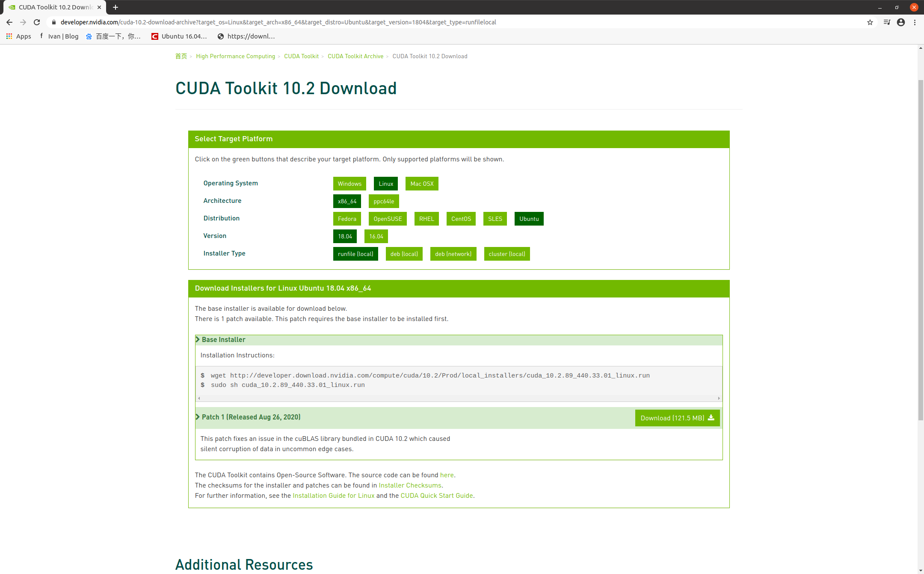Select version 16.04
Screen dimensions: 924x574
click(376, 236)
